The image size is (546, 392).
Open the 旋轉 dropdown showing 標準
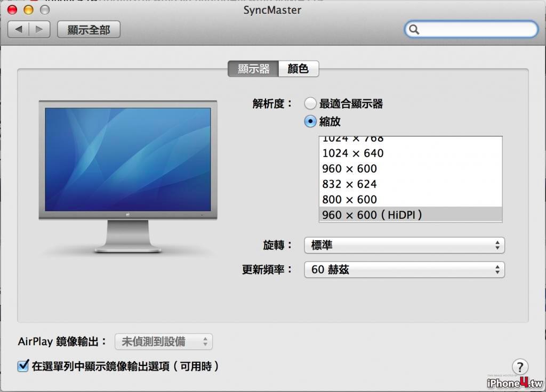pyautogui.click(x=404, y=245)
